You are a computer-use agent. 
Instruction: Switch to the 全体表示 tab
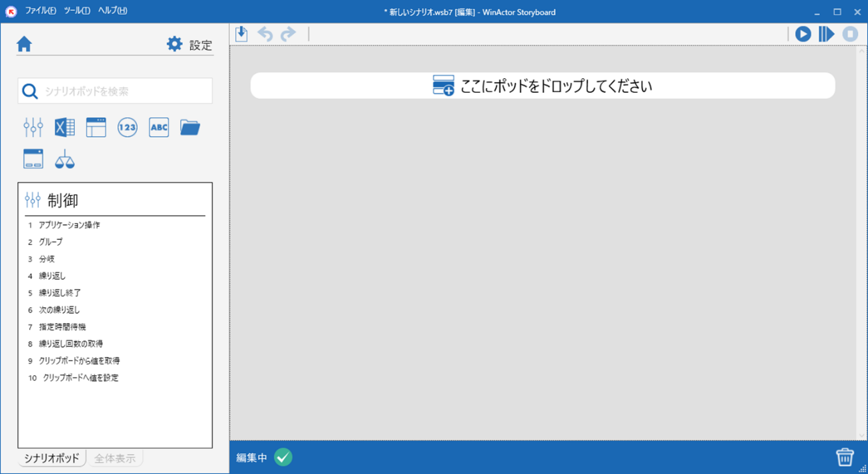coord(115,458)
